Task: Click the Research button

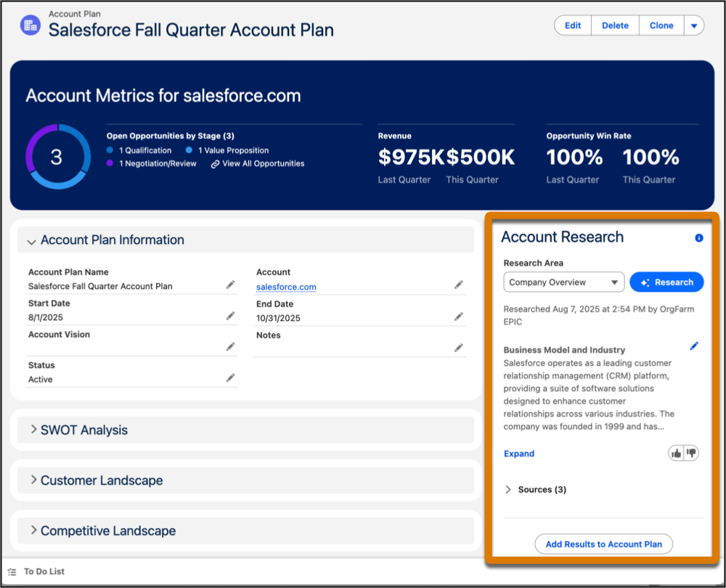Action: (x=666, y=282)
